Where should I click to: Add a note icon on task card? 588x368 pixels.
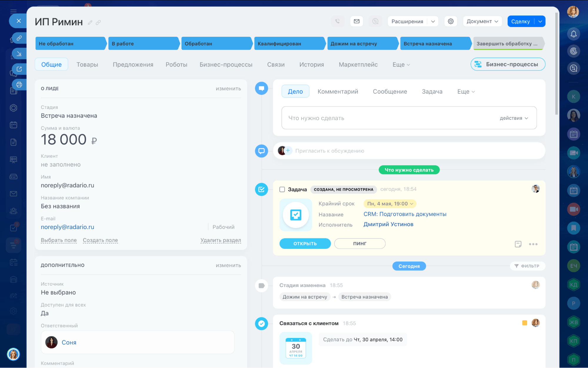coord(518,244)
